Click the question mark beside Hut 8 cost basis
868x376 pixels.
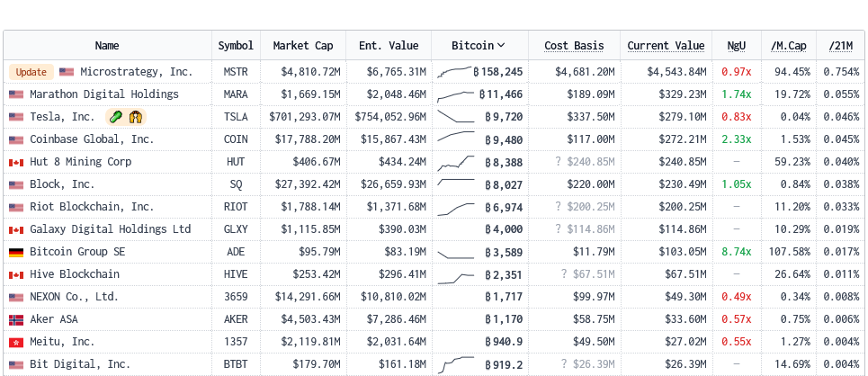point(558,162)
